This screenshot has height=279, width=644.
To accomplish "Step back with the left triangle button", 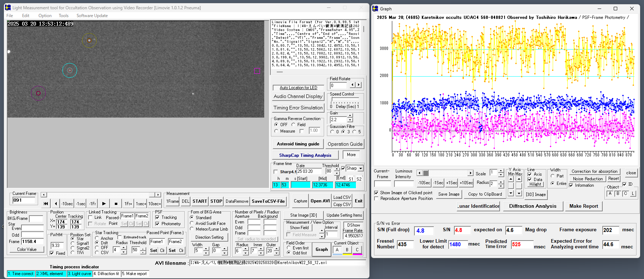I will [x=56, y=204].
